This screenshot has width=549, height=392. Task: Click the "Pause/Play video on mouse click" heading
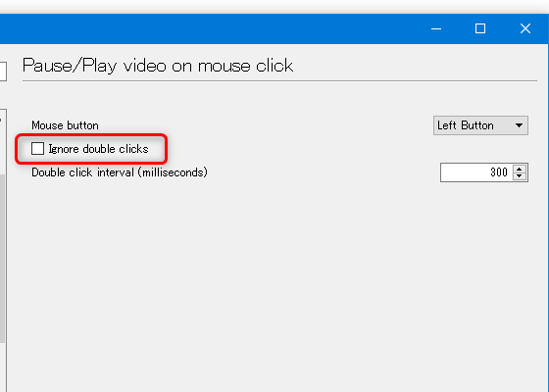tap(158, 66)
